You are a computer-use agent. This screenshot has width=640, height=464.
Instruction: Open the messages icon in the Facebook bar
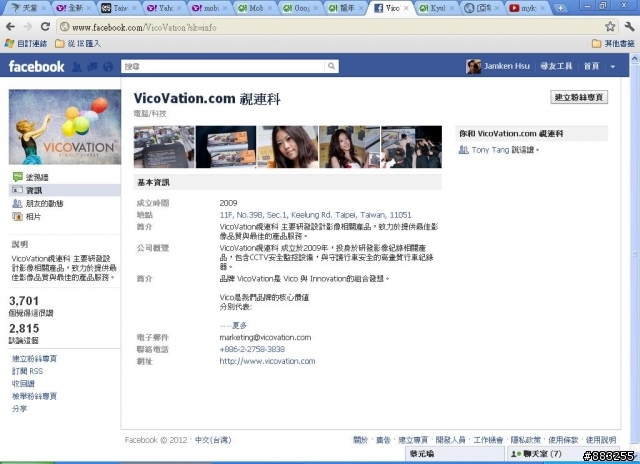coord(92,67)
